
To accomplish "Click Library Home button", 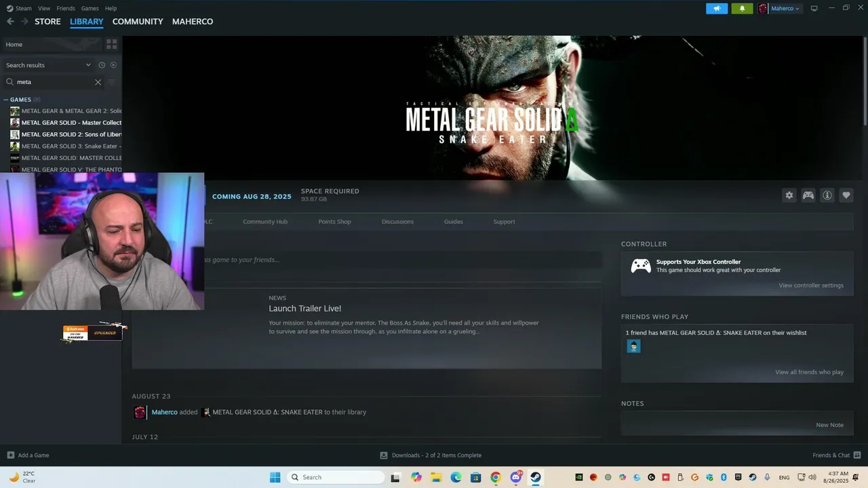I will coord(52,44).
